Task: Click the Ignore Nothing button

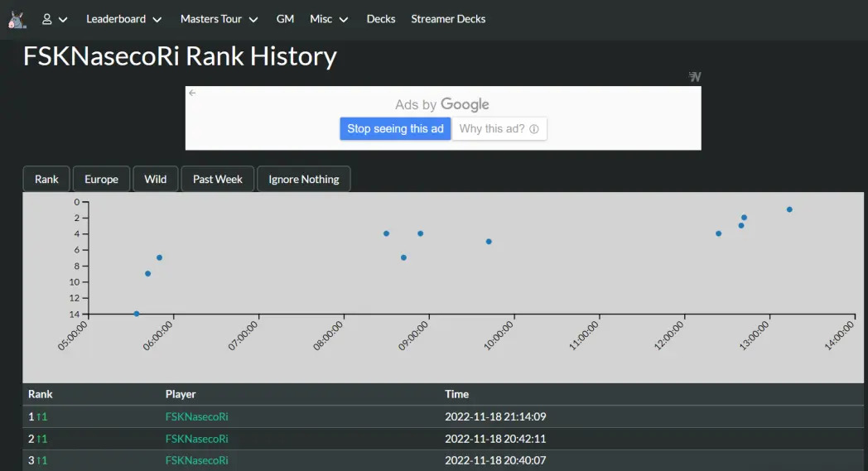Action: 303,179
